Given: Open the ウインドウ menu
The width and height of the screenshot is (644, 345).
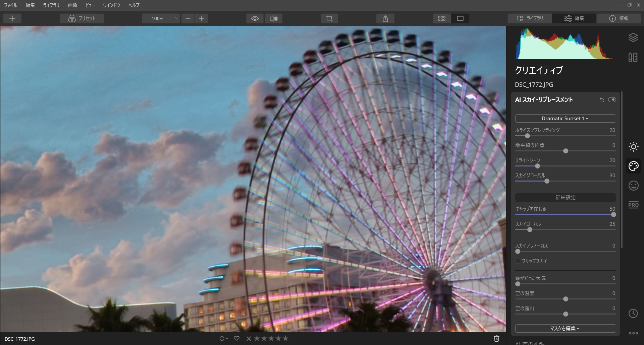Looking at the screenshot, I should [x=111, y=5].
